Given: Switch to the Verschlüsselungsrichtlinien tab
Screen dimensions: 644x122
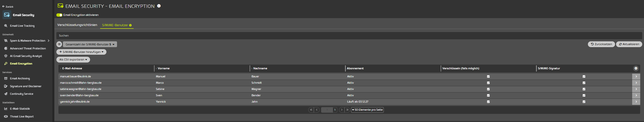Looking at the screenshot, I should tap(77, 25).
